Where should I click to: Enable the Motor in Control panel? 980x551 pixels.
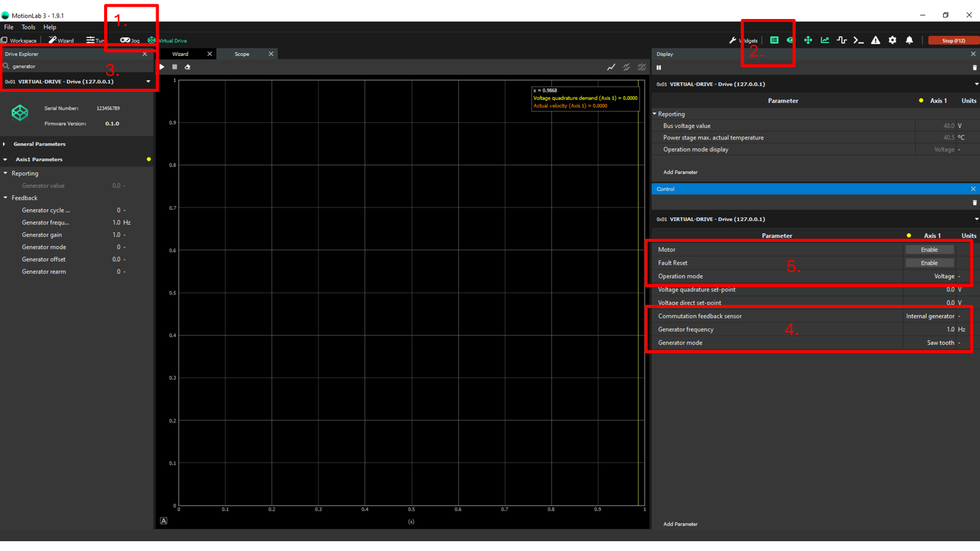pos(929,250)
